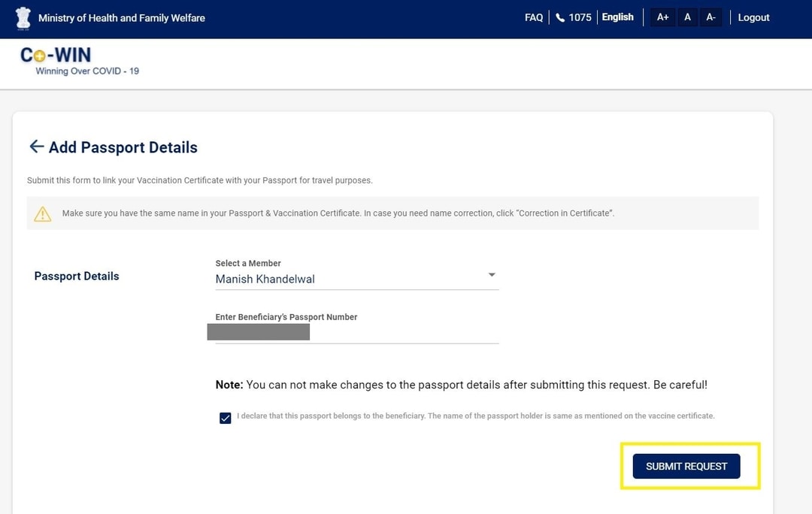Click the back arrow beside Add Passport Details
The width and height of the screenshot is (812, 514).
point(36,147)
